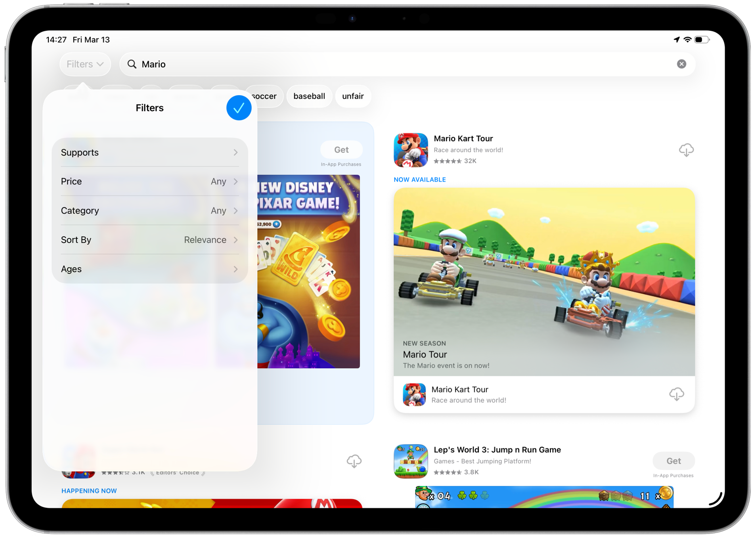Tap the NOW AVAILABLE link
This screenshot has height=538, width=756.
[419, 179]
